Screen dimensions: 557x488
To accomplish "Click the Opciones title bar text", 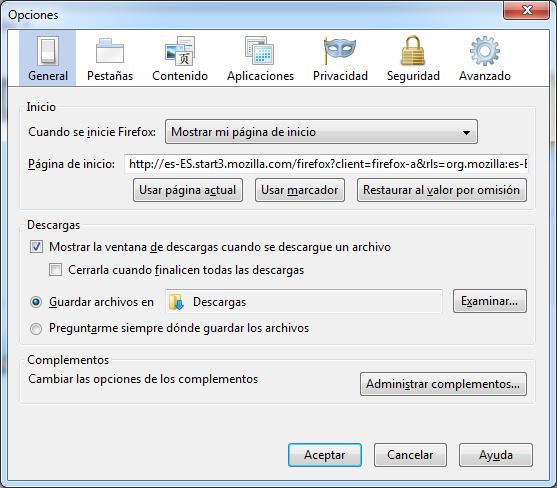I will point(33,15).
